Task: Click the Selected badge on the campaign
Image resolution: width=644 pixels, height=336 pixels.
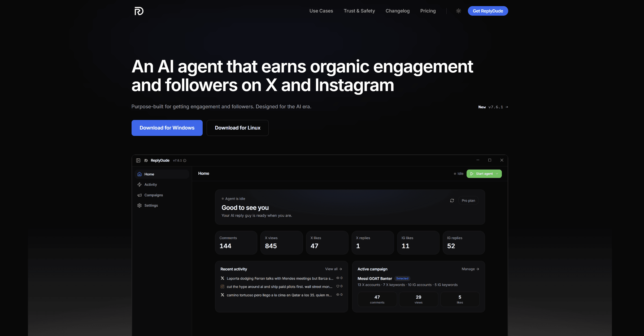Action: (x=402, y=278)
